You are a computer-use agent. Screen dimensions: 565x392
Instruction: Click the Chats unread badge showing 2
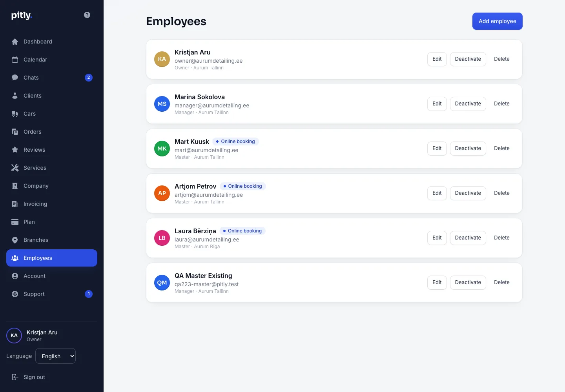(89, 78)
